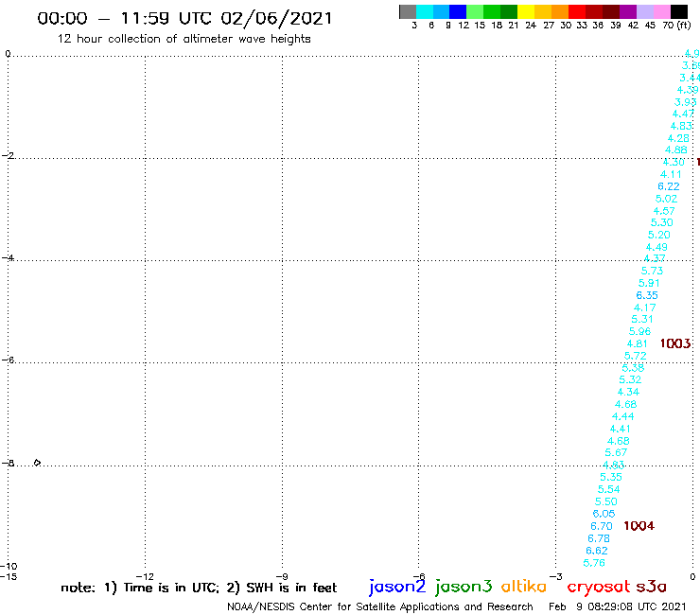The height and width of the screenshot is (615, 700).
Task: Click the 5.30 reading
Action: click(662, 223)
